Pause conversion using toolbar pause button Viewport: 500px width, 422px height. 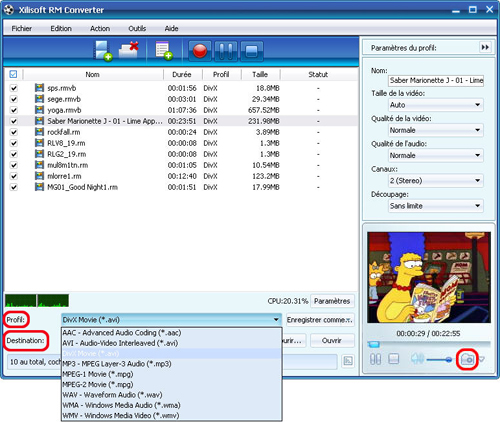point(226,51)
